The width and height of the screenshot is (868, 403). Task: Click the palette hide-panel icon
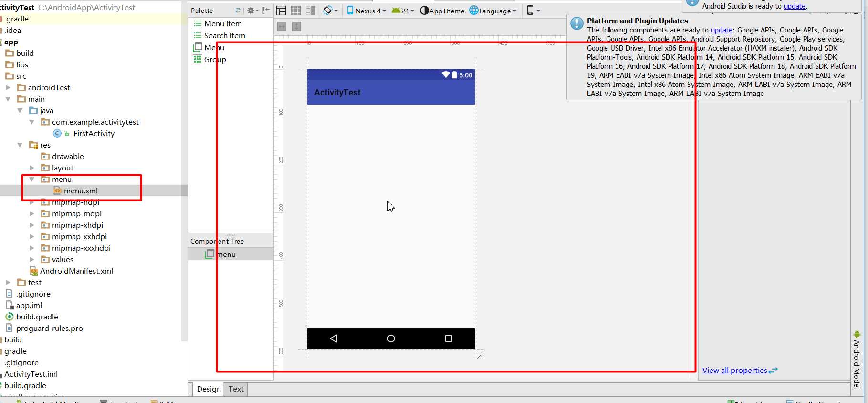266,11
